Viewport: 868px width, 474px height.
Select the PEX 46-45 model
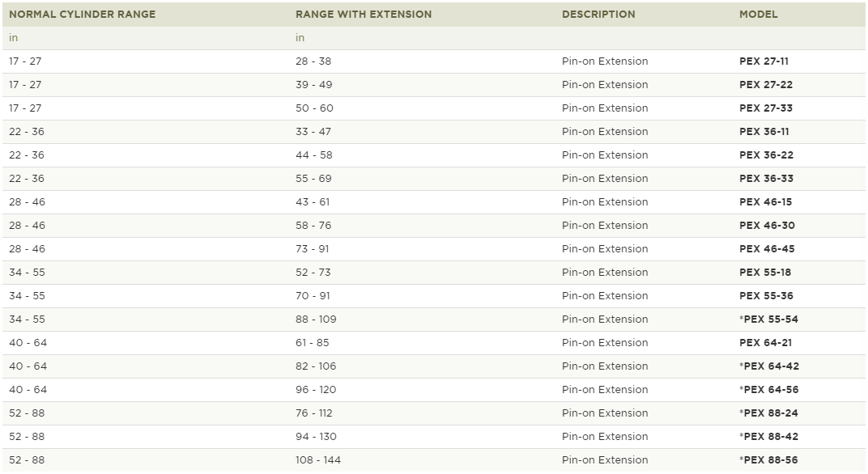tap(767, 249)
